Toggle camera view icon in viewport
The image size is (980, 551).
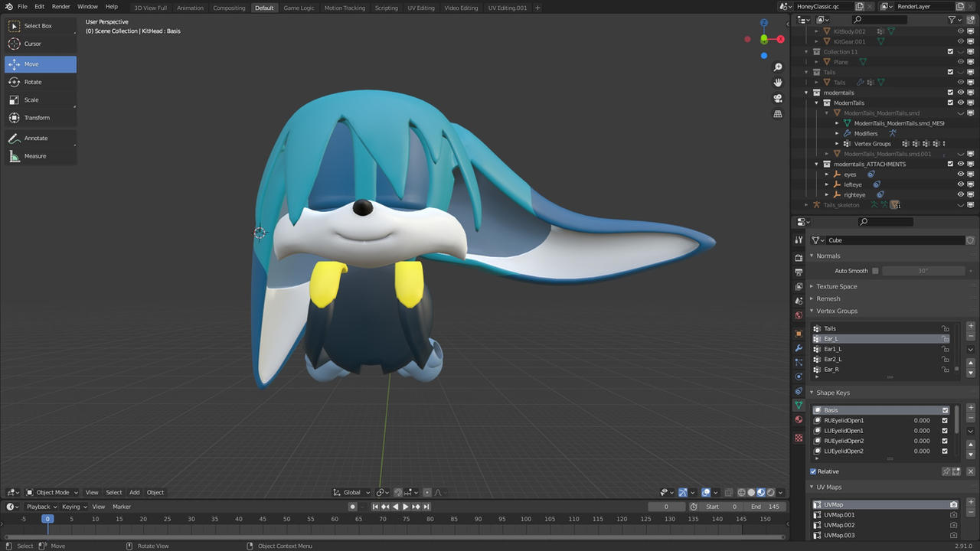[778, 99]
